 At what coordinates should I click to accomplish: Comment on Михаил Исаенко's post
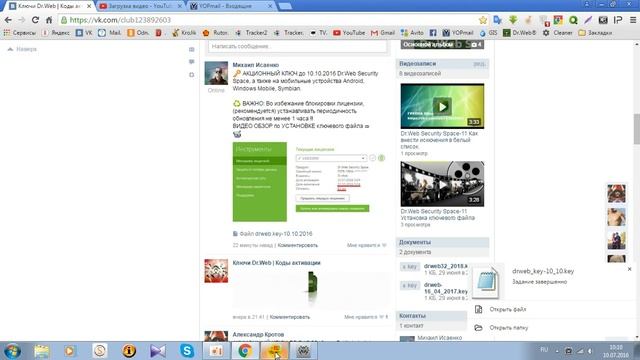298,245
